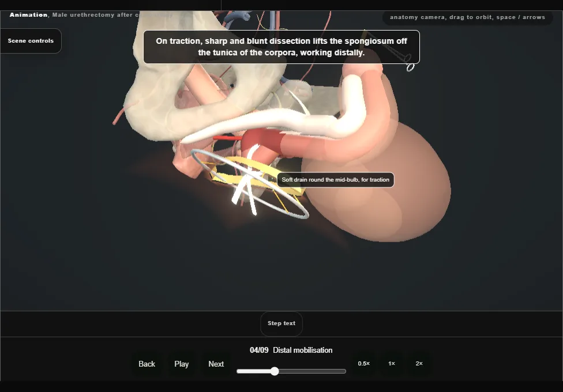Screen dimensions: 563x392
Task: Set playback speed to 2×
Action: (x=419, y=364)
